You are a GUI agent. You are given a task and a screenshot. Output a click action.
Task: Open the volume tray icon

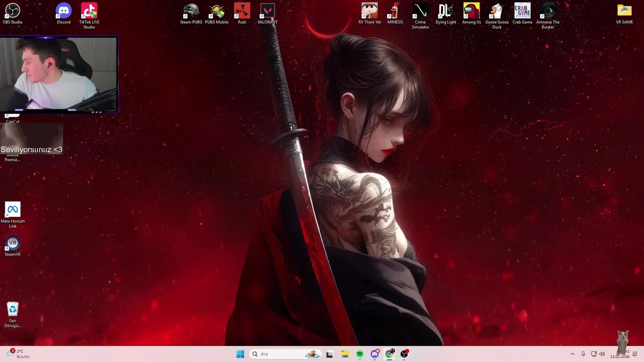click(602, 354)
